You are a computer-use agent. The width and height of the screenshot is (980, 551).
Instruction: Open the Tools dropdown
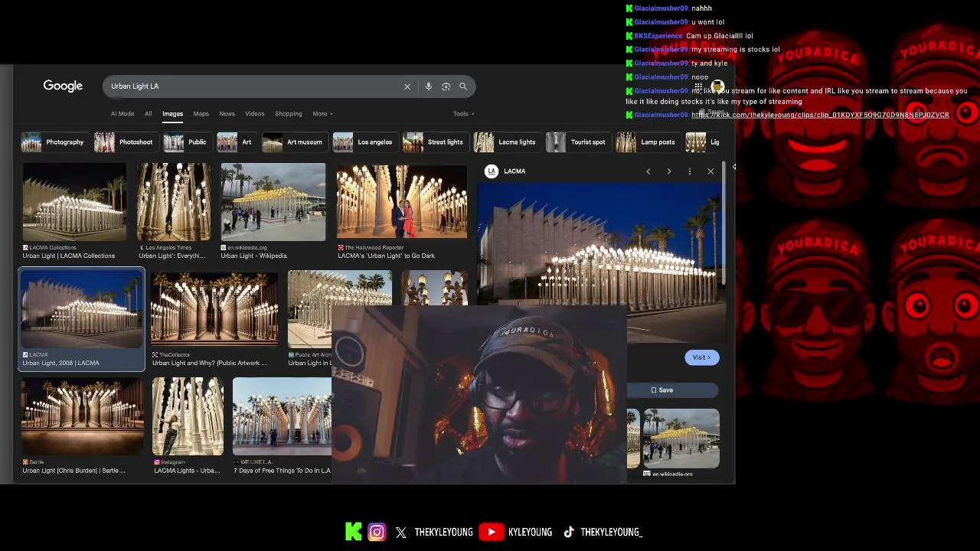click(463, 114)
